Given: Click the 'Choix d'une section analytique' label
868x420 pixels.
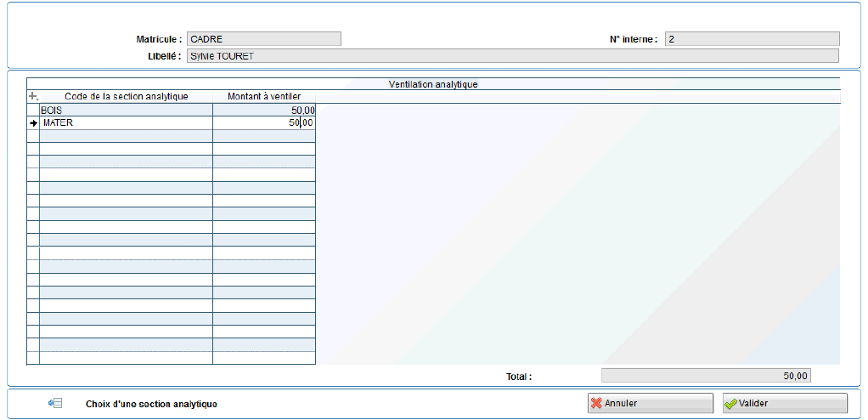Looking at the screenshot, I should pos(151,404).
